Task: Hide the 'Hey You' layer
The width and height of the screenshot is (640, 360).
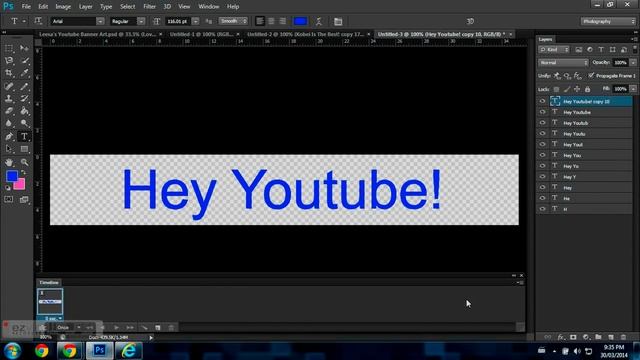Action: point(542,155)
